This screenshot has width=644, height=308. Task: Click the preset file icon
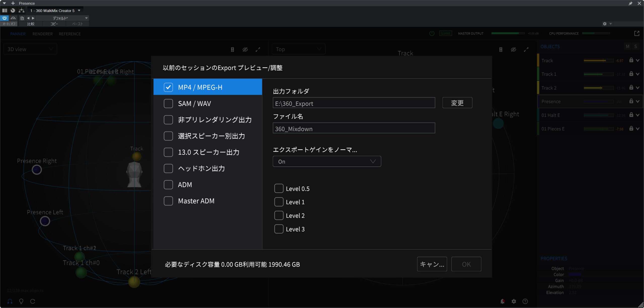22,18
